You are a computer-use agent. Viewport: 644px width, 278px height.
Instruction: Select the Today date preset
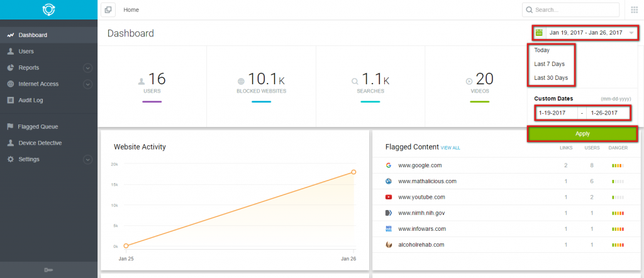pyautogui.click(x=541, y=50)
